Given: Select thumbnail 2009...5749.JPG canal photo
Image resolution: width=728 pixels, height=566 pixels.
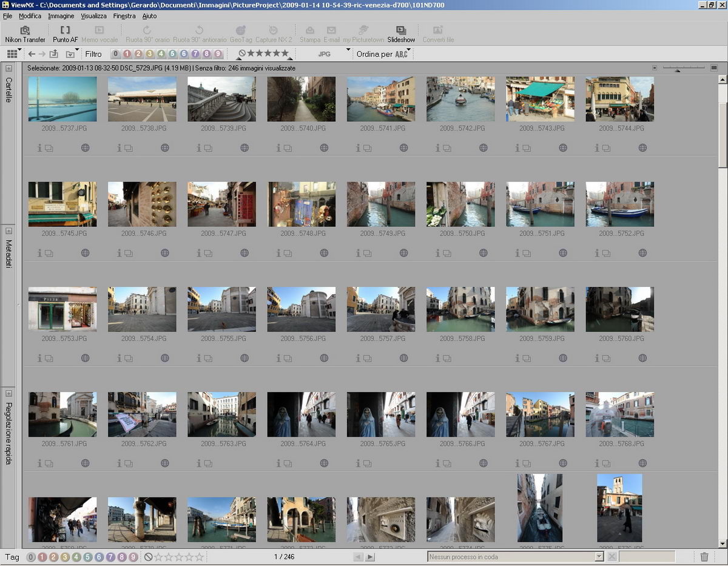Looking at the screenshot, I should (x=381, y=204).
